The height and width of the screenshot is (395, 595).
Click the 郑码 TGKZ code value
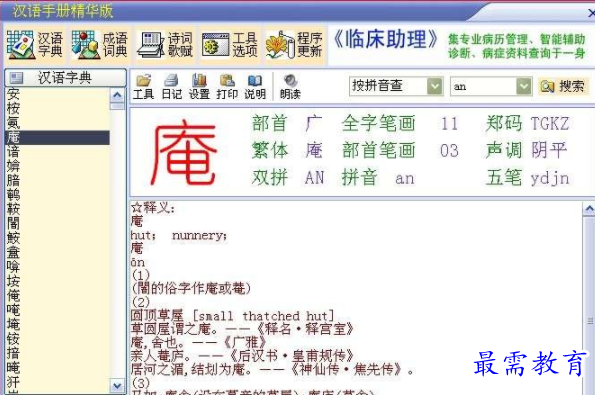click(x=550, y=124)
